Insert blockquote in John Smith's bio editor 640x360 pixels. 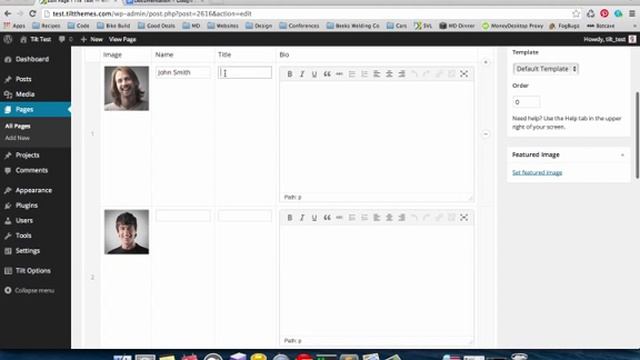click(x=327, y=74)
